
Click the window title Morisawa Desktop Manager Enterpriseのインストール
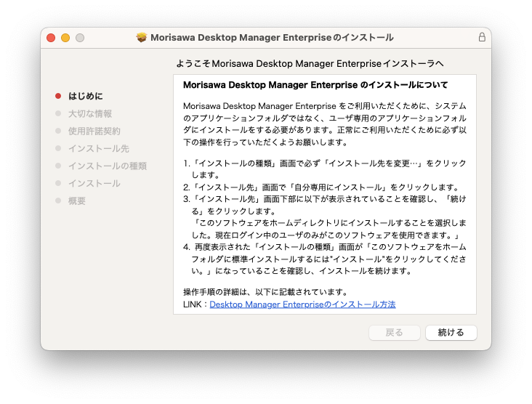click(272, 37)
